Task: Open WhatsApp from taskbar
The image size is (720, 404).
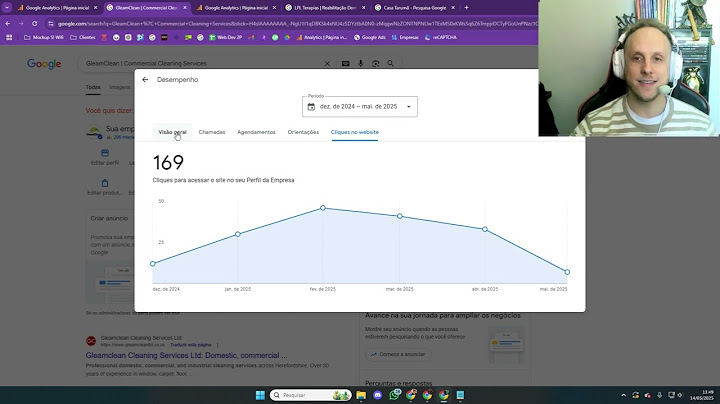Action: tap(394, 395)
